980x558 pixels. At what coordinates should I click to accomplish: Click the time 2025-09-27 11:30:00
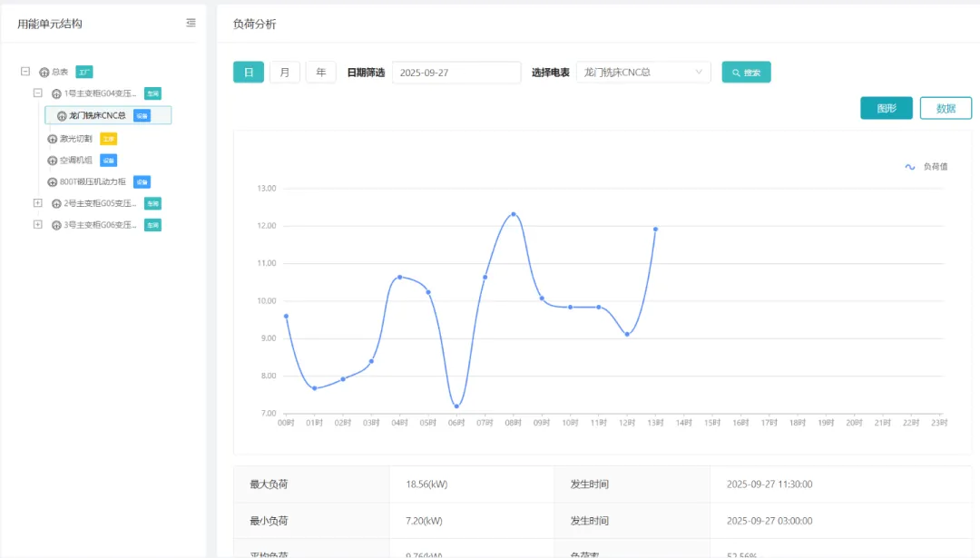[x=769, y=485]
